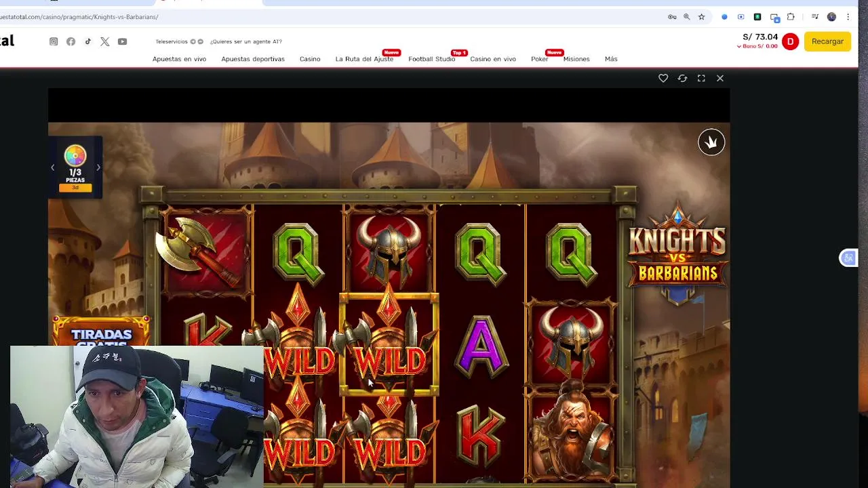Open Apuestas deportivas menu
Image resolution: width=868 pixels, height=488 pixels.
[x=253, y=59]
